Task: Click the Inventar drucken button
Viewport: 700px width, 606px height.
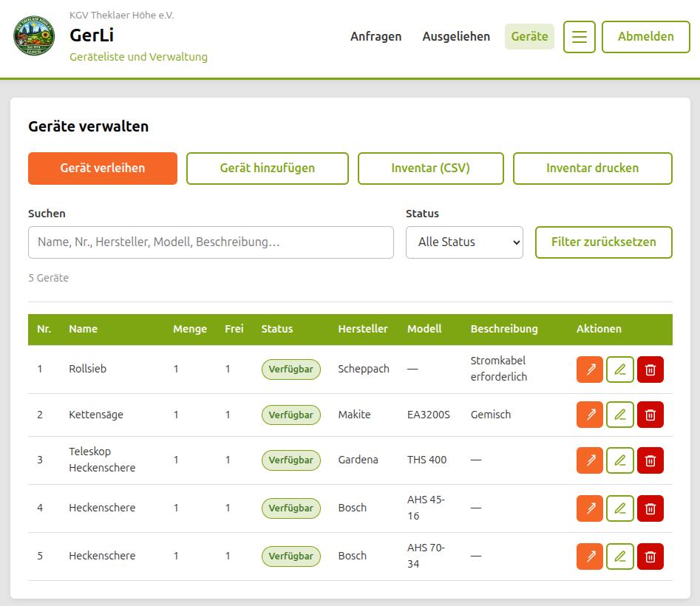Action: (x=592, y=168)
